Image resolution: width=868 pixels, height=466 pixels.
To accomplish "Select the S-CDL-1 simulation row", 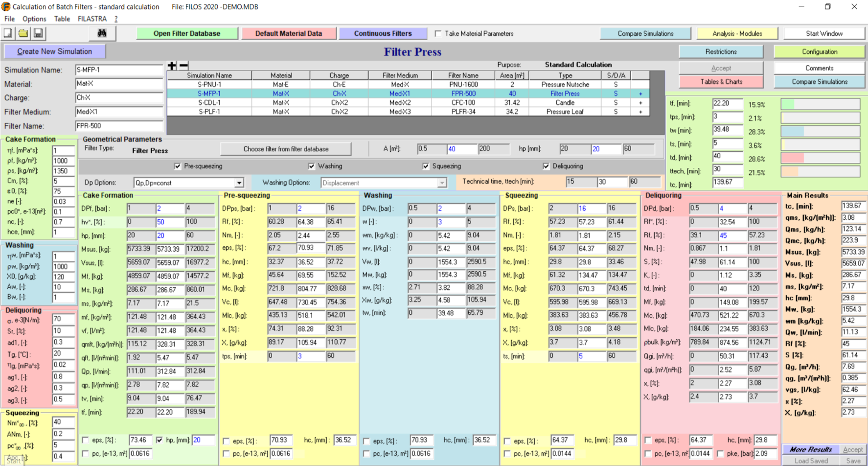I will 408,103.
